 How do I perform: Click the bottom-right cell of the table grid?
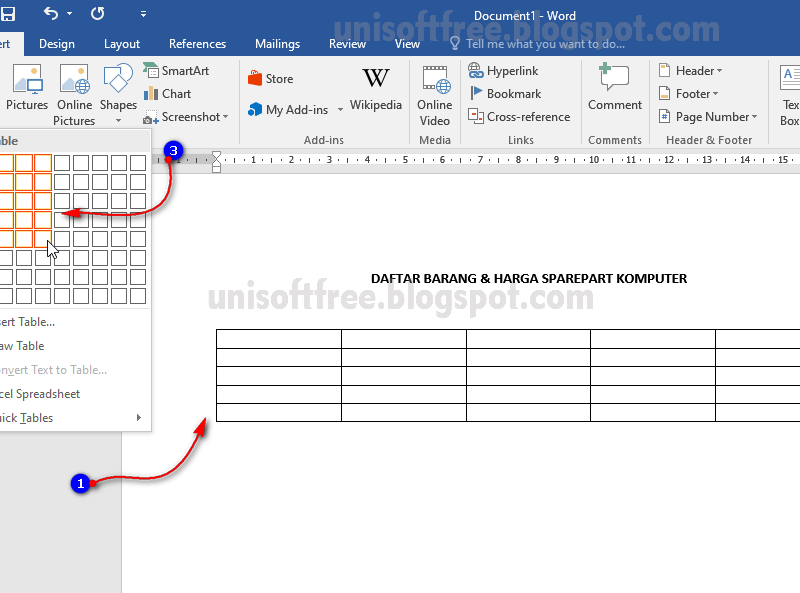coord(138,296)
